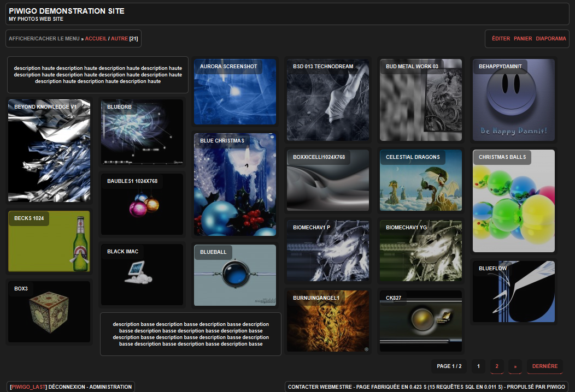
Task: Click the next page arrow (»)
Action: click(515, 366)
